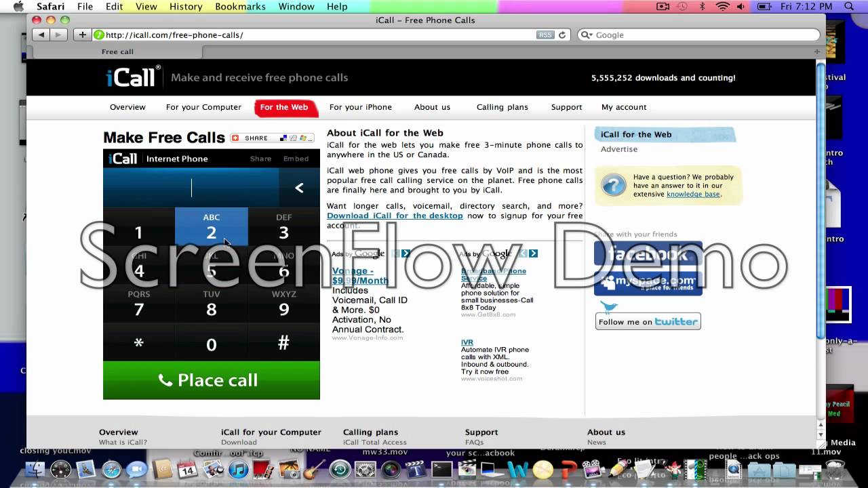Open the Embed option on the Internet Phone
The image size is (868, 488).
tap(296, 159)
